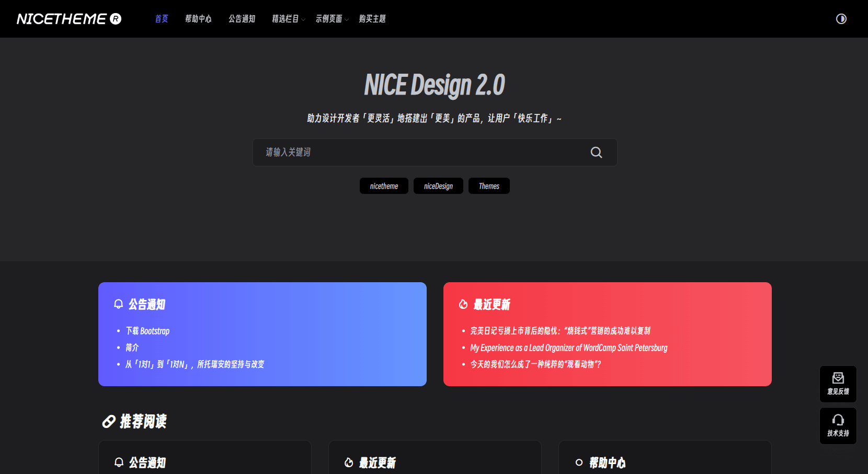Viewport: 868px width, 474px height.
Task: Open the 今天的我们怎么成了 article link
Action: click(x=535, y=364)
